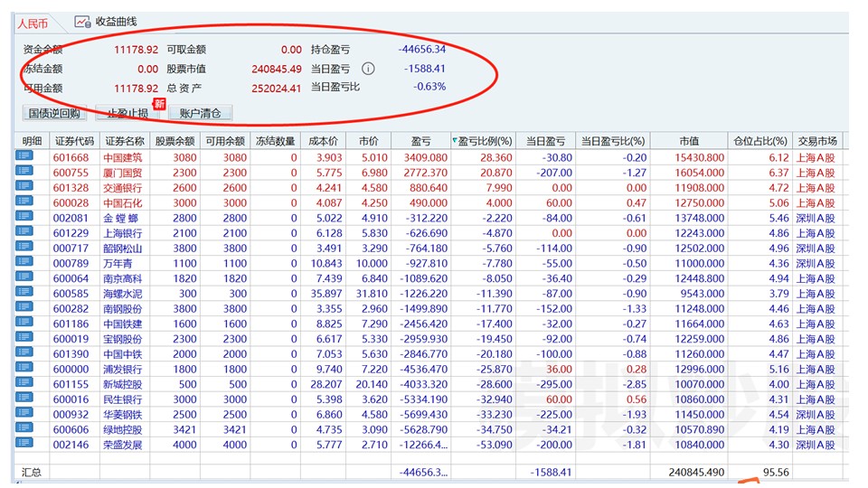Screen dimensions: 868x488
Task: Sort by 盈亏比例(%) column header
Action: click(x=483, y=141)
